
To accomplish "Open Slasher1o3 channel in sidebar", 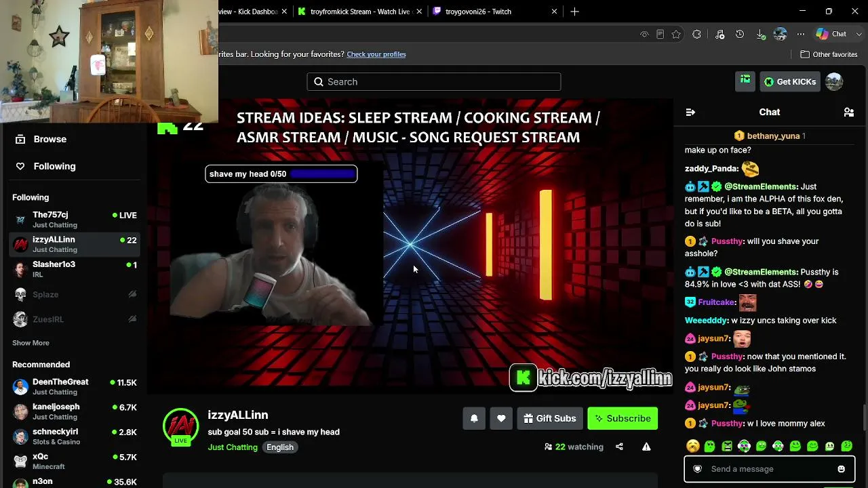I will 75,269.
